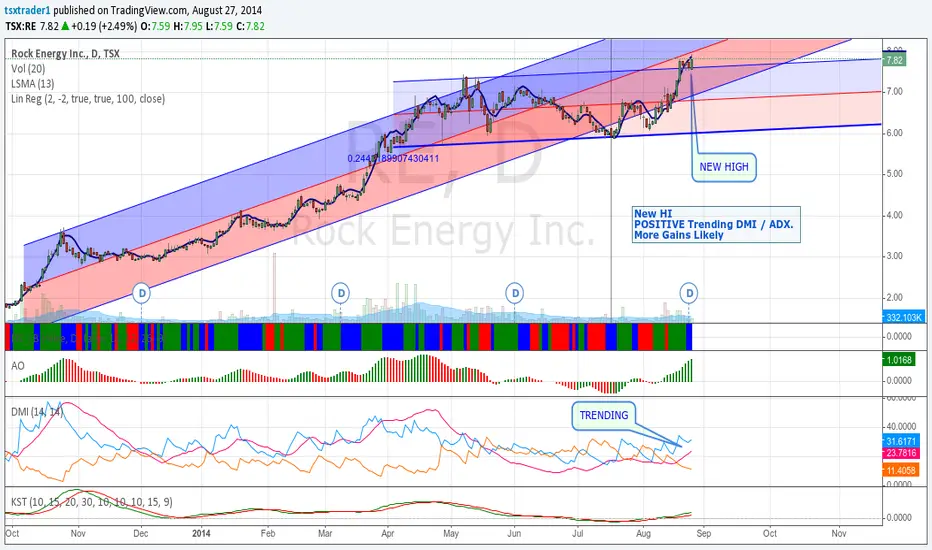This screenshot has height=550, width=932.
Task: Click the Sep label on time axis
Action: click(x=704, y=533)
